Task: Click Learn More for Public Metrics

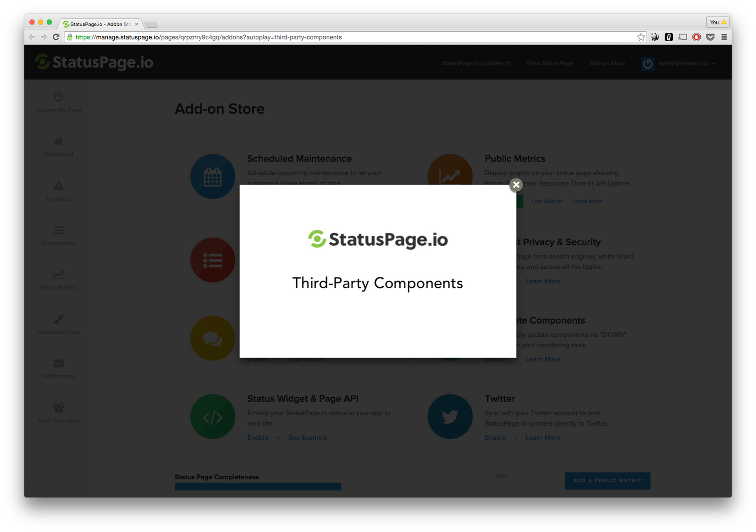Action: [x=587, y=201]
